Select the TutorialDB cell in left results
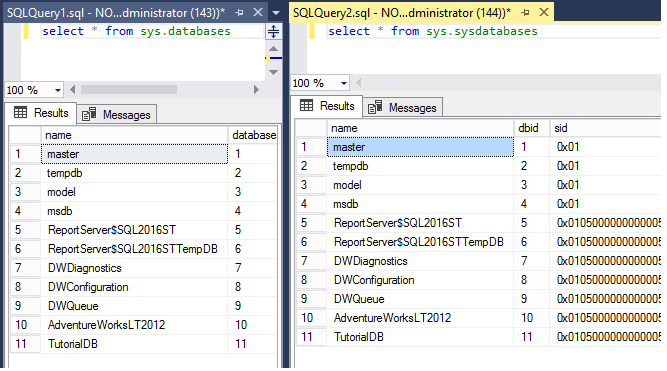The height and width of the screenshot is (371, 667). (x=134, y=344)
